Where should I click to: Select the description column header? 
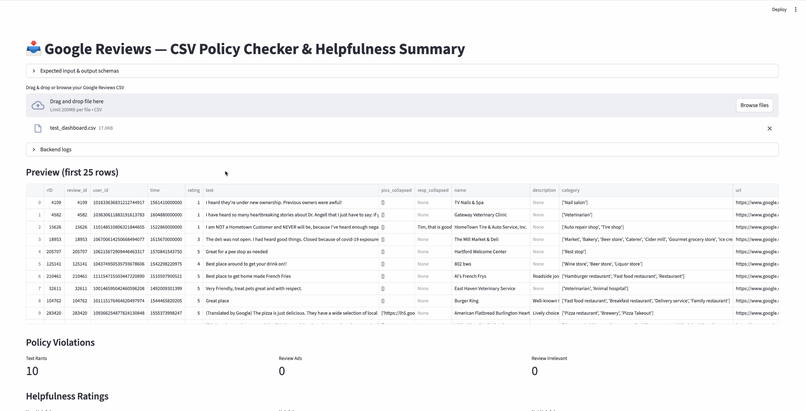click(x=545, y=190)
